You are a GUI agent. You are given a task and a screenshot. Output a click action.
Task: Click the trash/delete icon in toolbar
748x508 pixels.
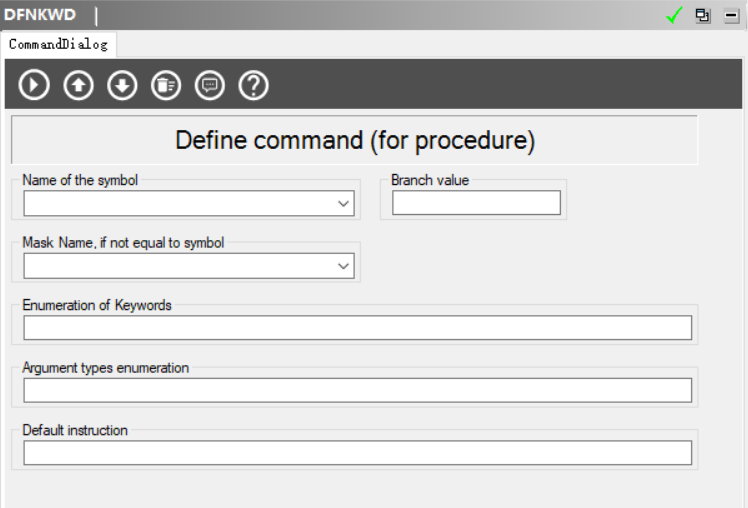(x=166, y=86)
